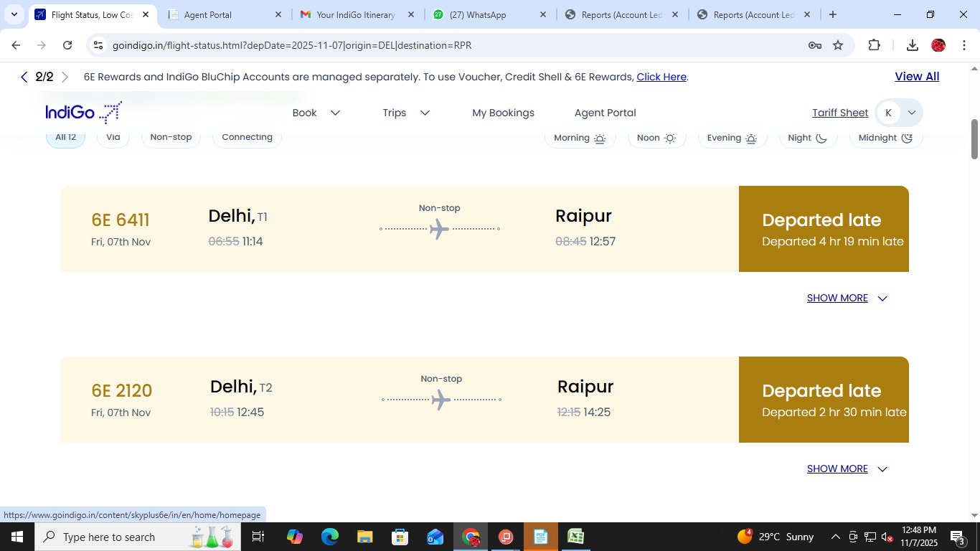Image resolution: width=980 pixels, height=551 pixels.
Task: Select the Non-stop flight filter
Action: point(171,137)
